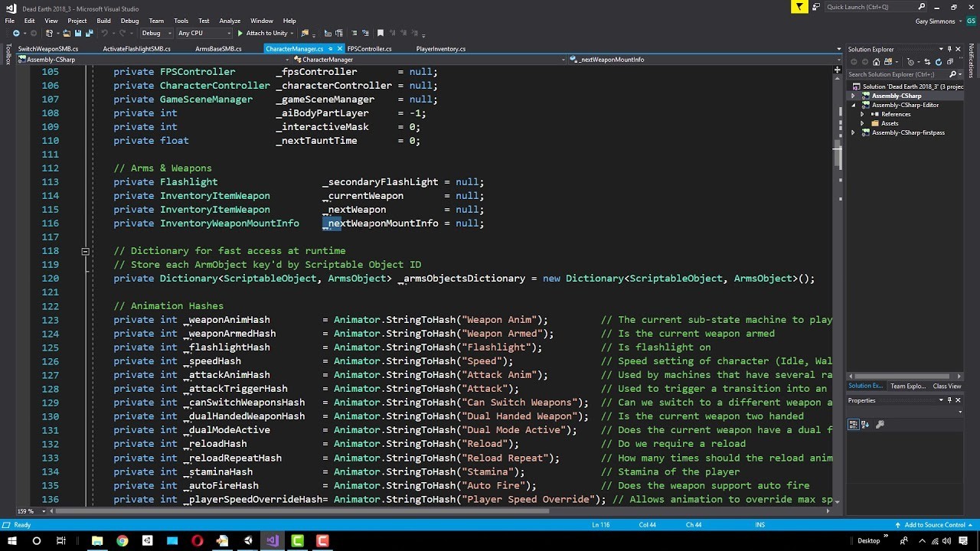Open the Notifications side tab
The width and height of the screenshot is (980, 551).
click(x=971, y=61)
